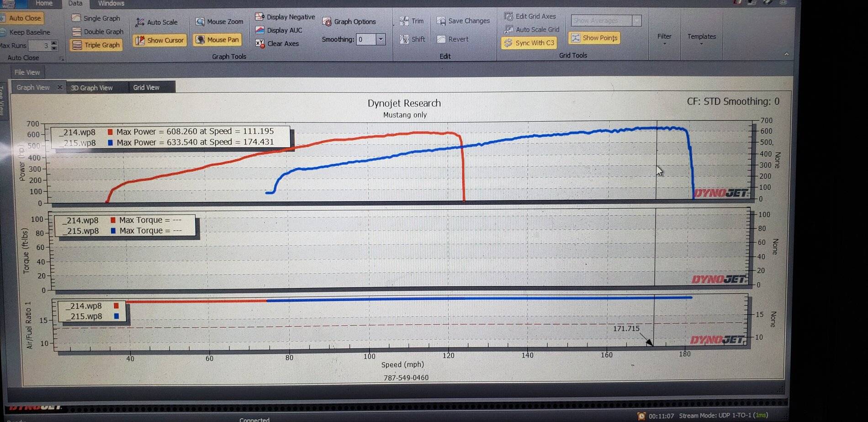Toggle the Mouse Pan tool
The height and width of the screenshot is (422, 868).
(217, 40)
